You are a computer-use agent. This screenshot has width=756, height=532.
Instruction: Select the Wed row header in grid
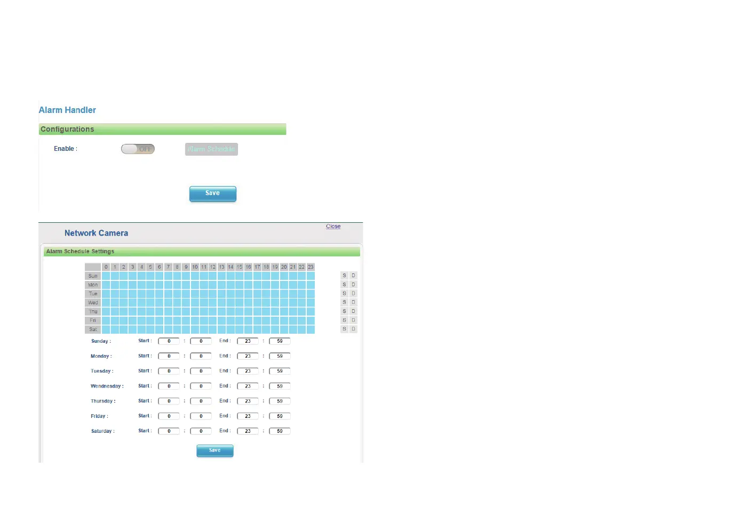pos(93,303)
